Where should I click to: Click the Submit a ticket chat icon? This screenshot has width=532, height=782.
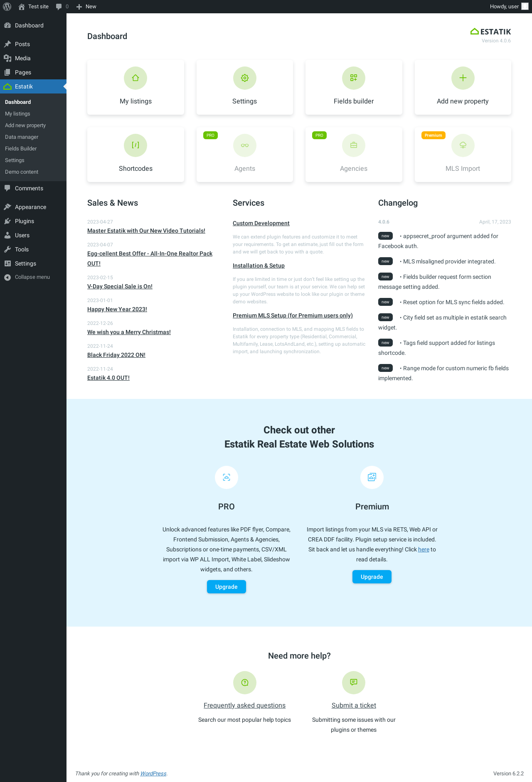(x=354, y=683)
